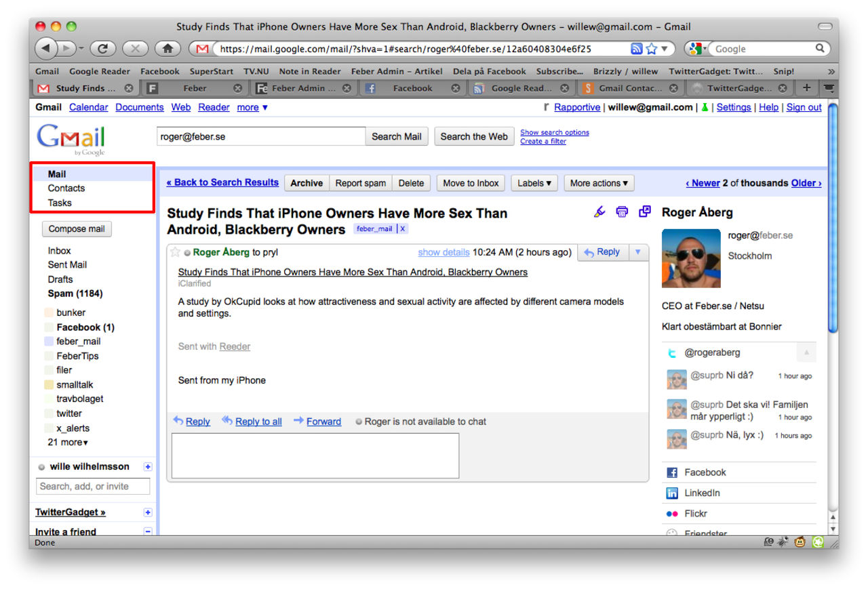The image size is (868, 589).
Task: Expand the wille wilhelmsson chat section
Action: point(148,467)
